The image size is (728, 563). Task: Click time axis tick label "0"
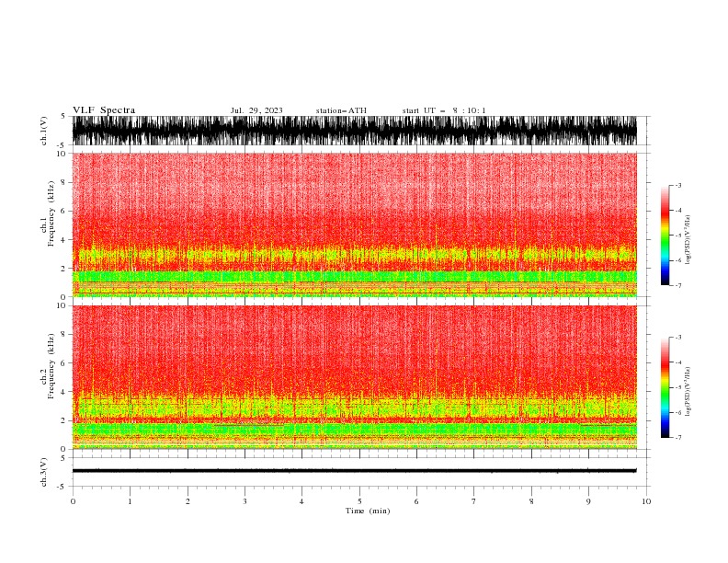pyautogui.click(x=73, y=501)
